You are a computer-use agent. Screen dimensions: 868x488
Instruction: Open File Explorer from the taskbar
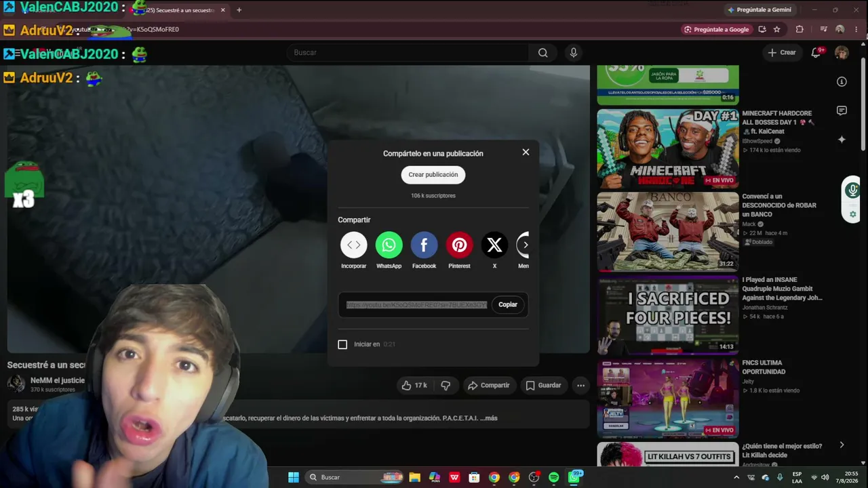(x=415, y=477)
